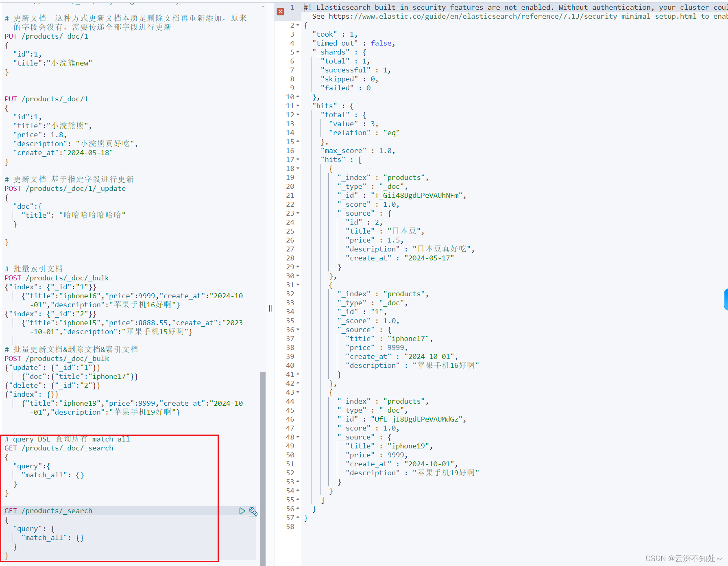
Task: Click the {"delete": {"_id":"2"}} line
Action: point(52,385)
